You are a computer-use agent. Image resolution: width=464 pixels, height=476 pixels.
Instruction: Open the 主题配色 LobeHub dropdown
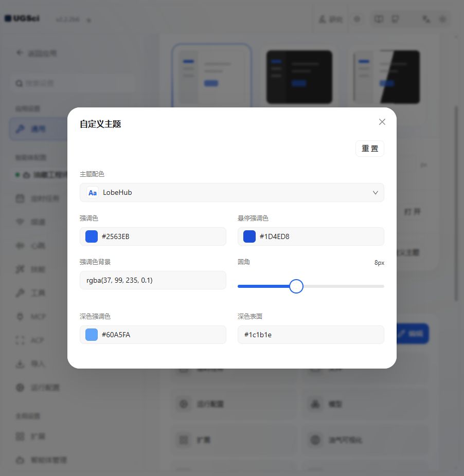232,192
